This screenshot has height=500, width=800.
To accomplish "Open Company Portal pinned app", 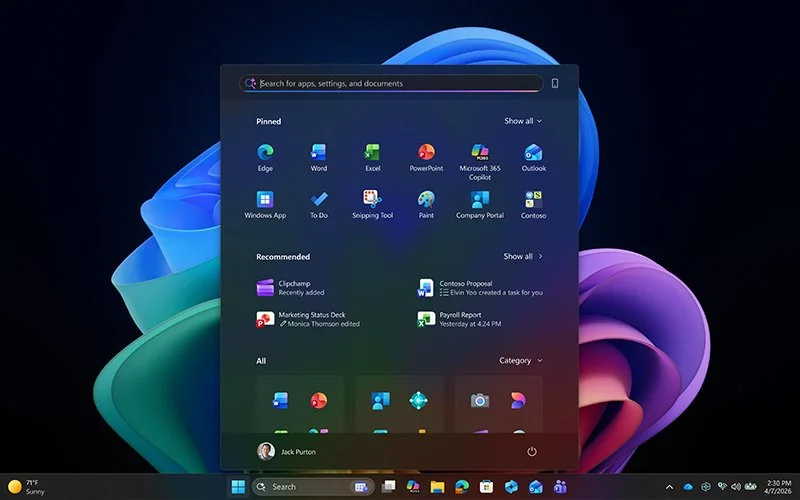I will pyautogui.click(x=480, y=205).
